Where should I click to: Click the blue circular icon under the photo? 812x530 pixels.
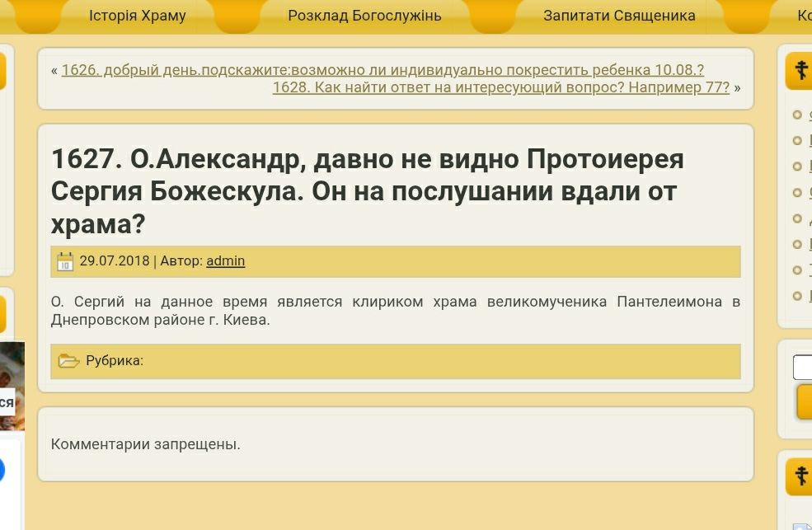point(2,471)
